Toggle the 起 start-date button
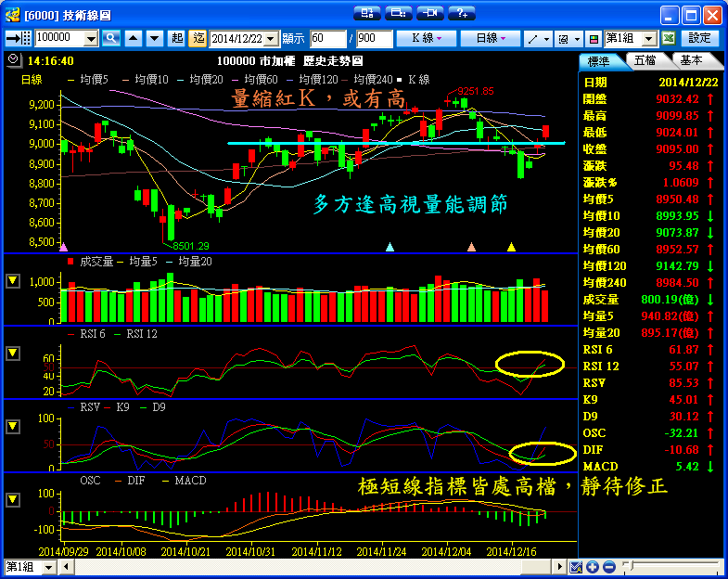The height and width of the screenshot is (579, 728). point(177,38)
